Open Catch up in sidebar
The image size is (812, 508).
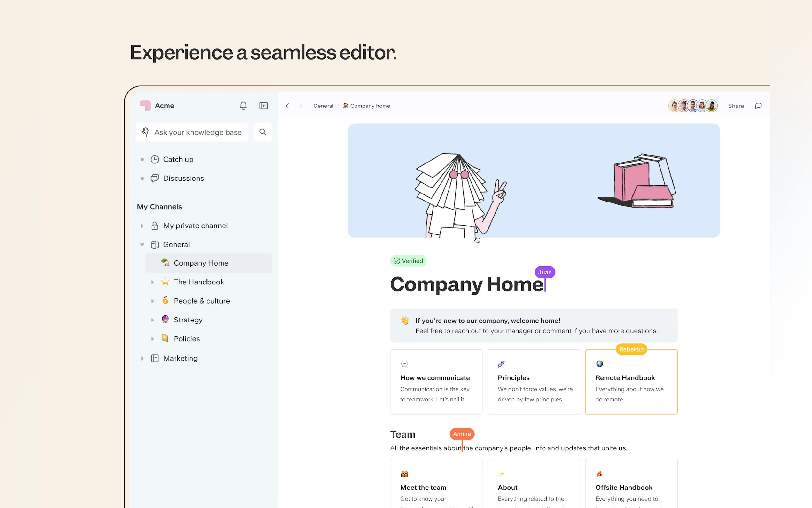click(x=178, y=159)
